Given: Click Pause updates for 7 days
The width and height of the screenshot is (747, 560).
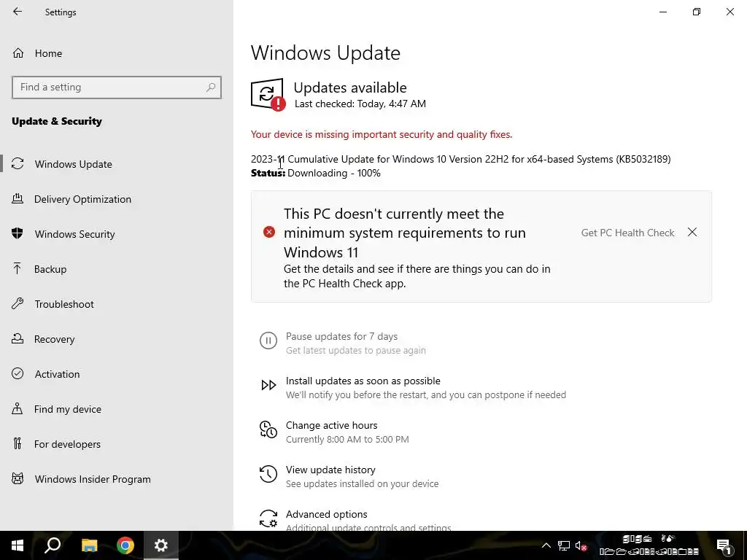Looking at the screenshot, I should click(341, 336).
